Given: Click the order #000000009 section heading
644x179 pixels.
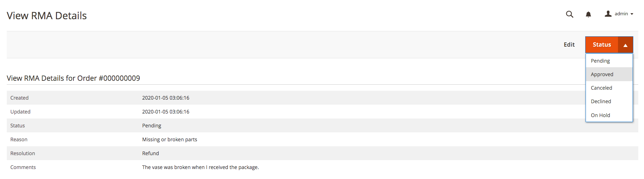Looking at the screenshot, I should tap(73, 78).
